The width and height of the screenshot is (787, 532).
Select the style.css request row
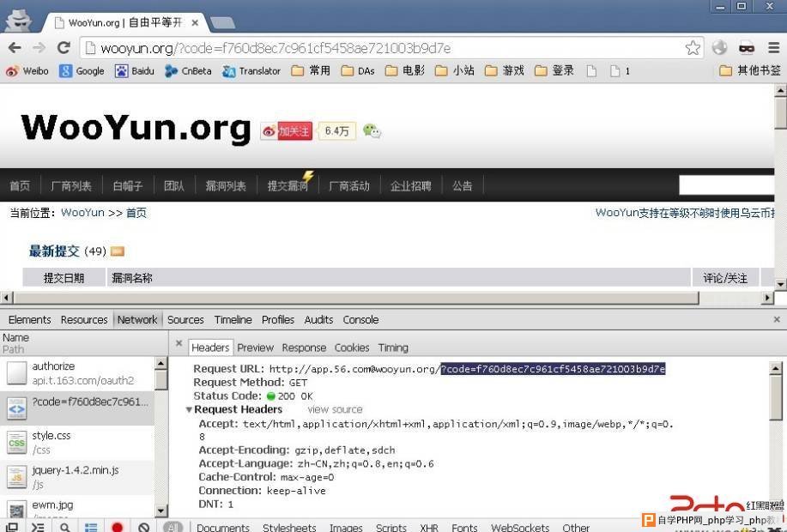[77, 443]
